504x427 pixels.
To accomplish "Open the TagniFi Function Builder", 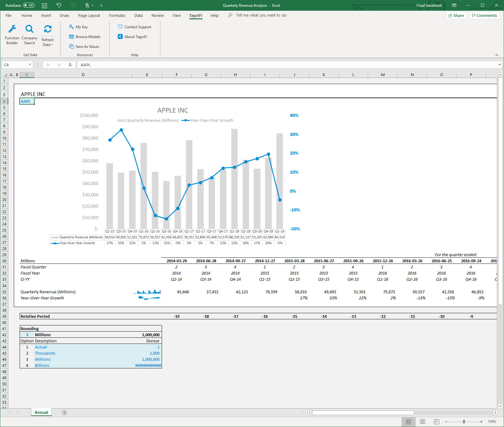I will point(12,35).
